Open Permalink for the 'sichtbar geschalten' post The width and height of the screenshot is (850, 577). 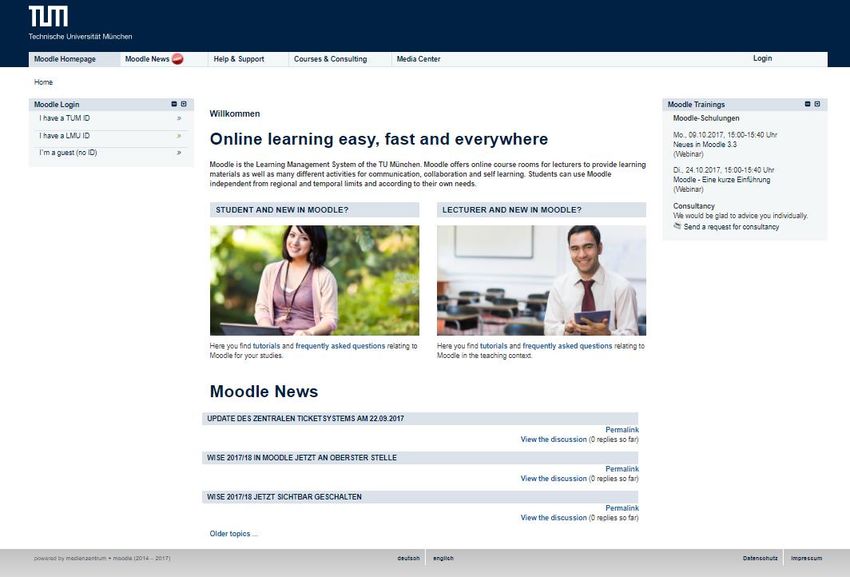tap(622, 509)
